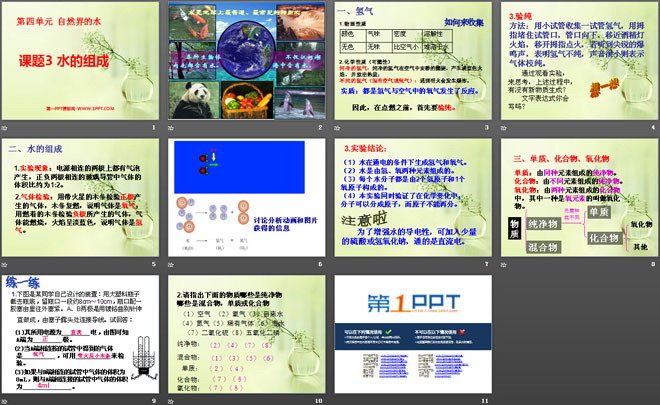
Task: Select slide 10 about 纯净物 and 混合物 answers
Action: [247, 334]
